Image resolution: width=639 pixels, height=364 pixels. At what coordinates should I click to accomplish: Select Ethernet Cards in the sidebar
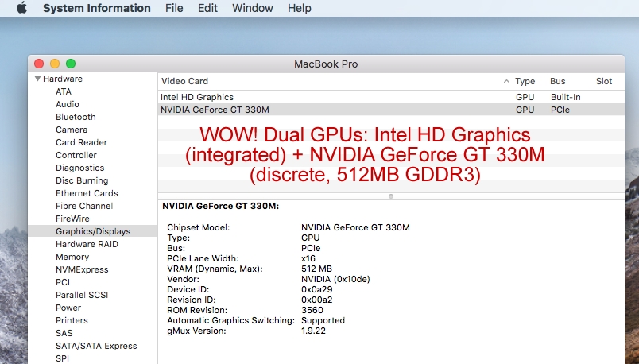tap(87, 193)
